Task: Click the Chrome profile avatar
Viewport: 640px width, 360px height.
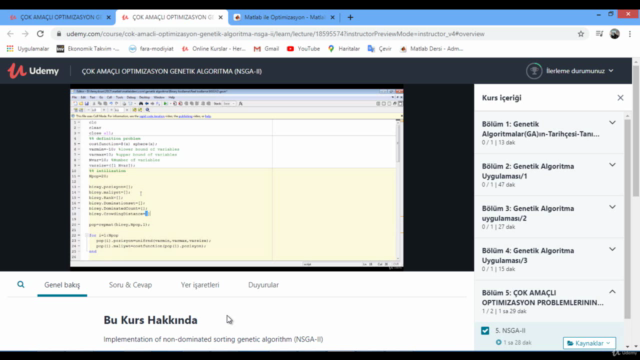Action: (615, 34)
